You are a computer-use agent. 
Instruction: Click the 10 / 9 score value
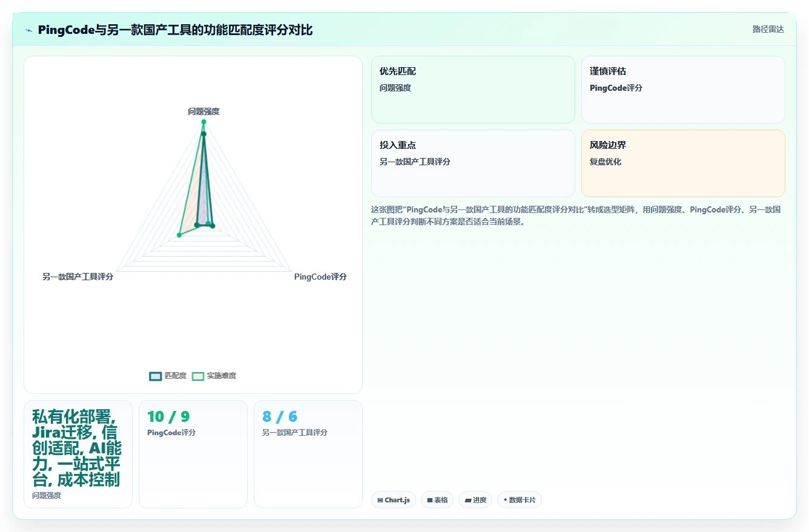click(x=168, y=416)
